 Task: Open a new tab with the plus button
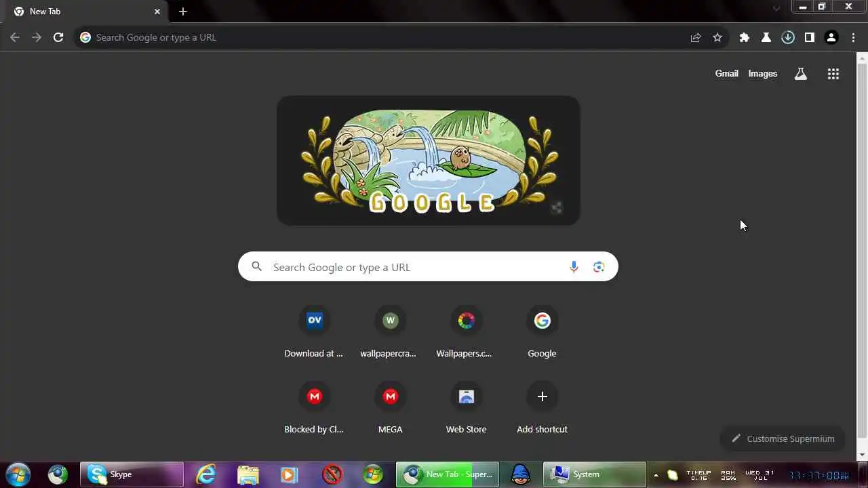pos(183,12)
